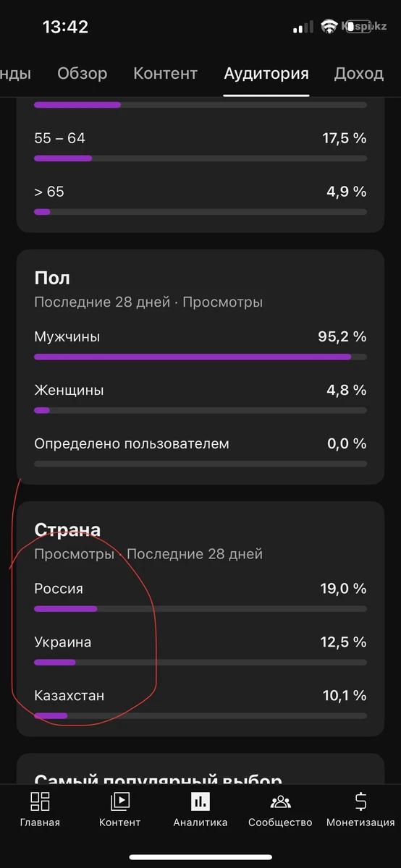Image resolution: width=401 pixels, height=868 pixels.
Task: Tap the cellular signal bars icon
Action: (x=303, y=27)
